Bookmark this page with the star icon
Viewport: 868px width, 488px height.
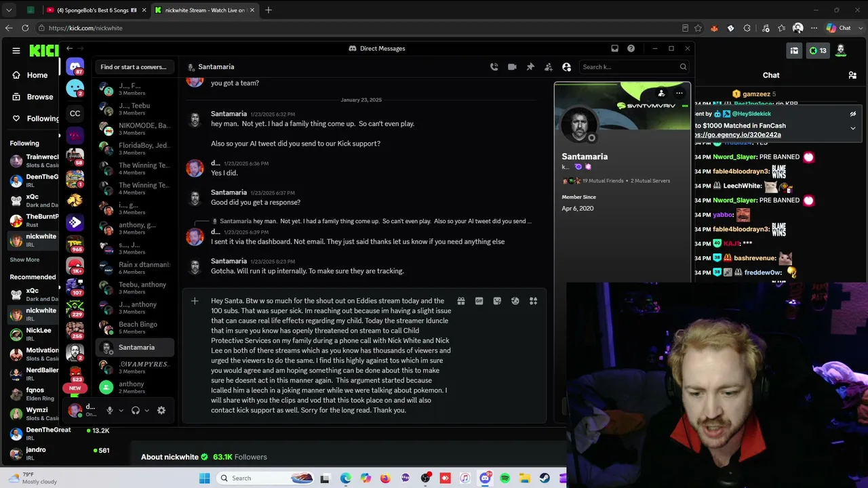(x=698, y=28)
